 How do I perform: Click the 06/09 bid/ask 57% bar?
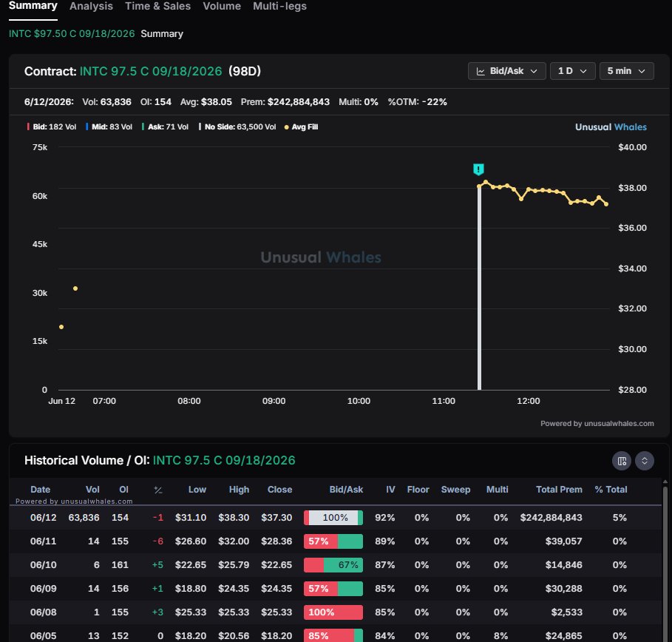pyautogui.click(x=333, y=589)
